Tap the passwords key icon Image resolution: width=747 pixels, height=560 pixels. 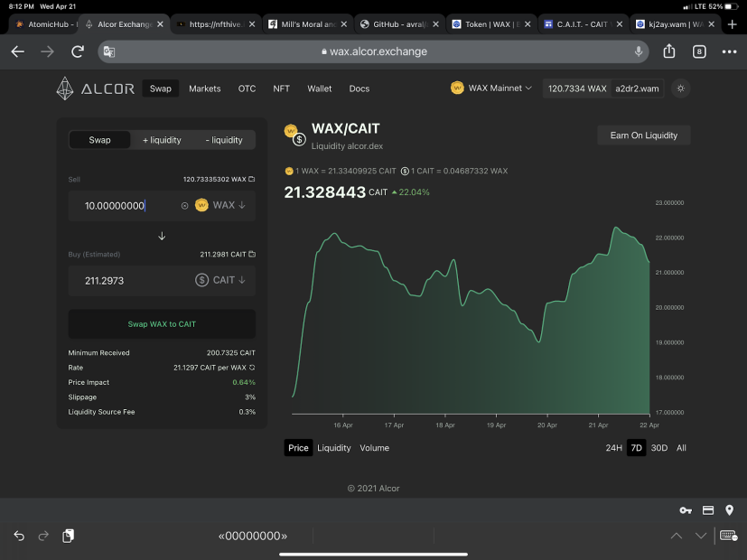point(686,510)
